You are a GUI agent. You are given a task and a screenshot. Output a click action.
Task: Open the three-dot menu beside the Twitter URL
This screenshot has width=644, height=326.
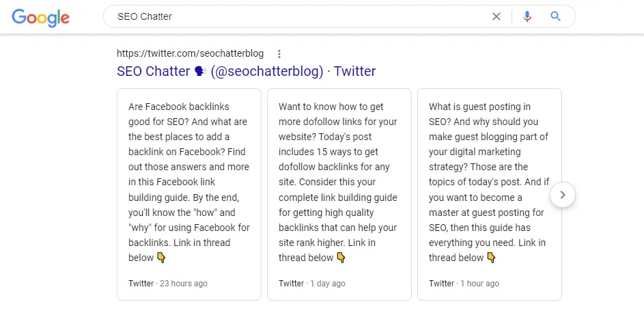tap(279, 54)
